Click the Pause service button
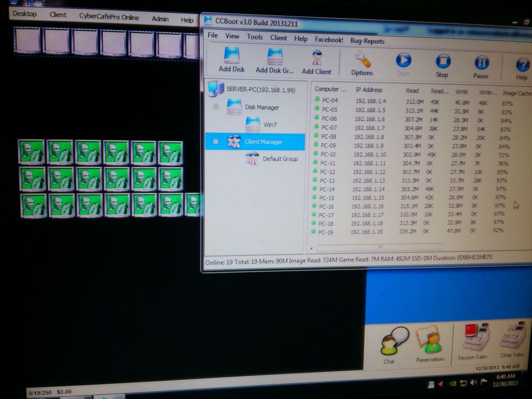This screenshot has width=532, height=399. 481,67
